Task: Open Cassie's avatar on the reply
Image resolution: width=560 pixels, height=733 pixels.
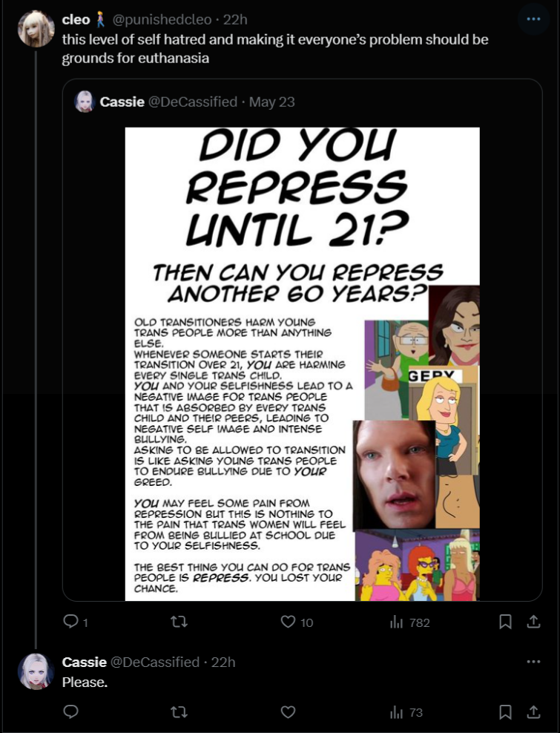Action: point(36,671)
